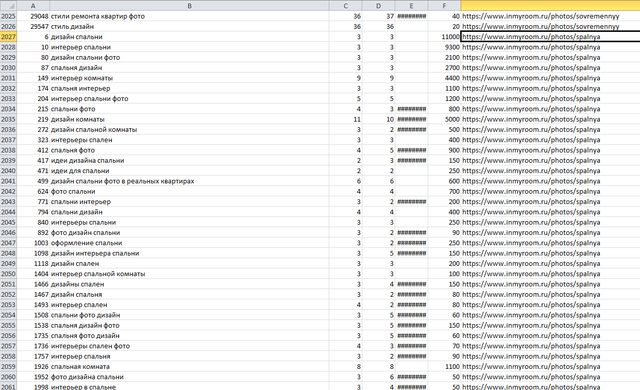Click cell 'фото спальни'
This screenshot has width=640, height=390.
point(189,191)
